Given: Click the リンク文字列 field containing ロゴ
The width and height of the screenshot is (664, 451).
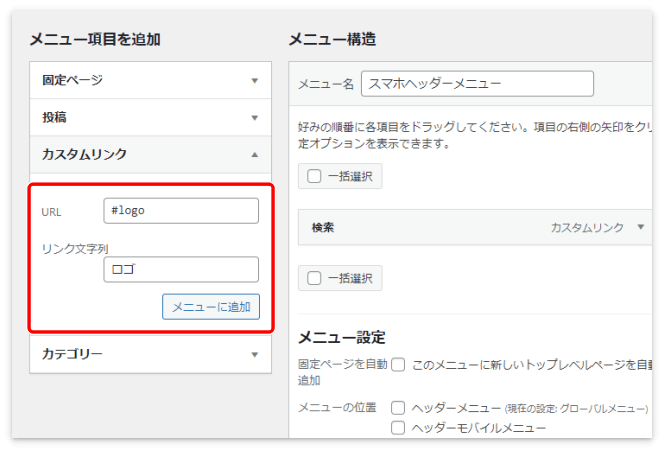Looking at the screenshot, I should click(181, 269).
